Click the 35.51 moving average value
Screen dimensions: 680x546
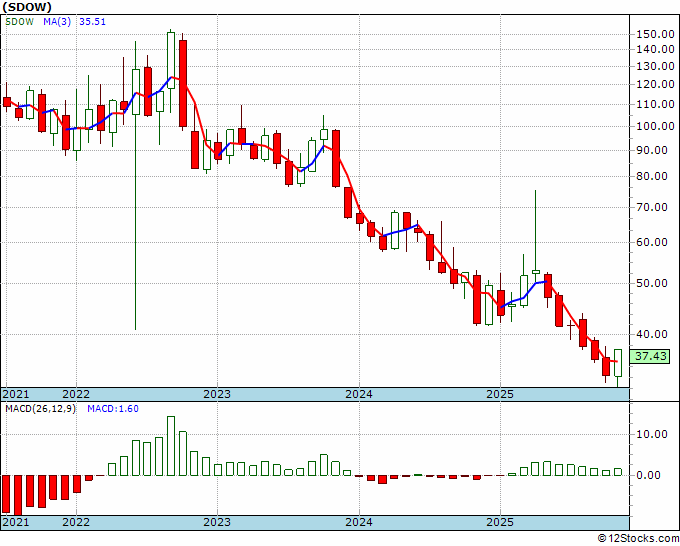pyautogui.click(x=92, y=22)
